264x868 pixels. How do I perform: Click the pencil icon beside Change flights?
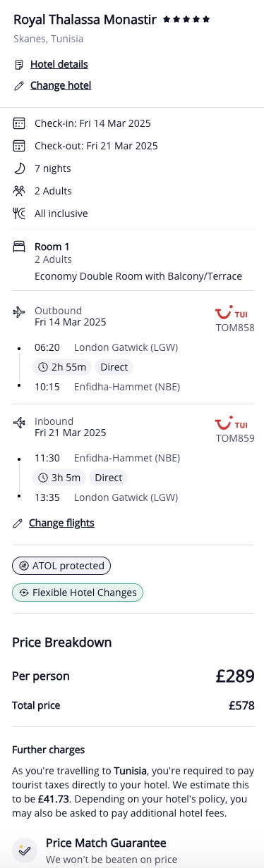pos(18,523)
